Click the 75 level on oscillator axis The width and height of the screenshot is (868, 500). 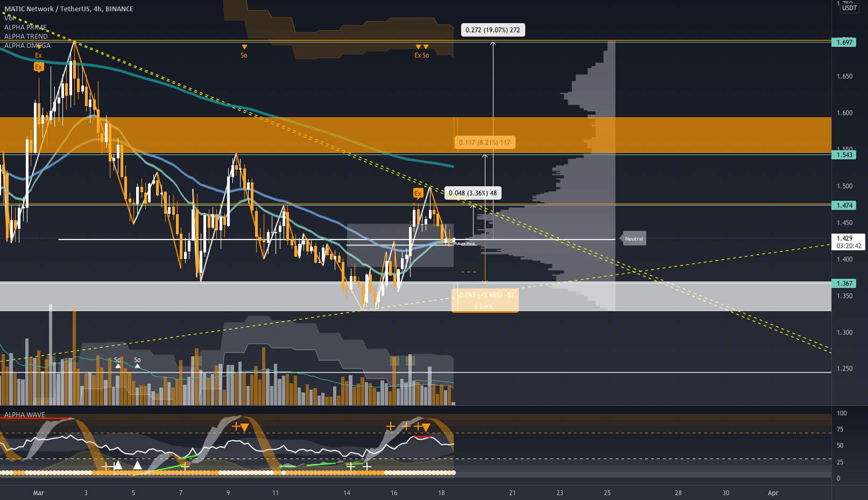tap(840, 429)
